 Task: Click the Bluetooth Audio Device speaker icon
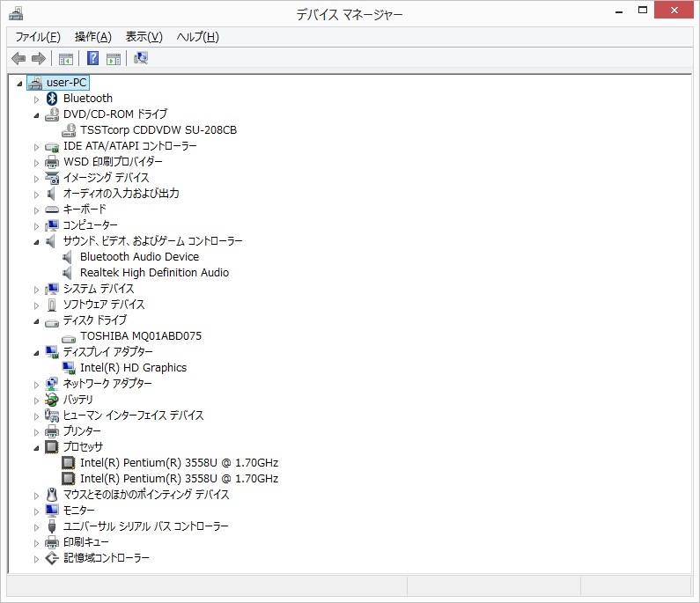tap(68, 257)
